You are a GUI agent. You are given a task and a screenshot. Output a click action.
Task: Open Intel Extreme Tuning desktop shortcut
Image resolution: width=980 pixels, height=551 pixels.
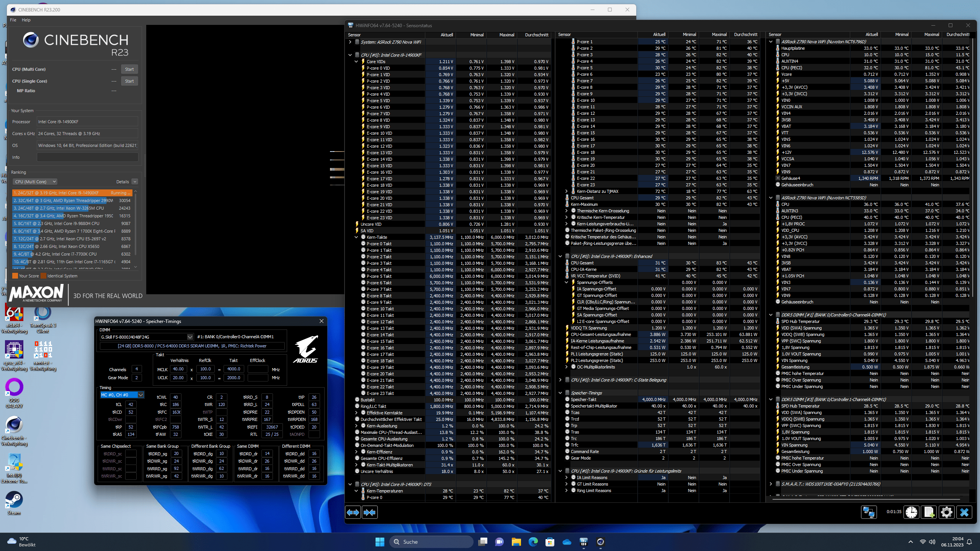[14, 468]
